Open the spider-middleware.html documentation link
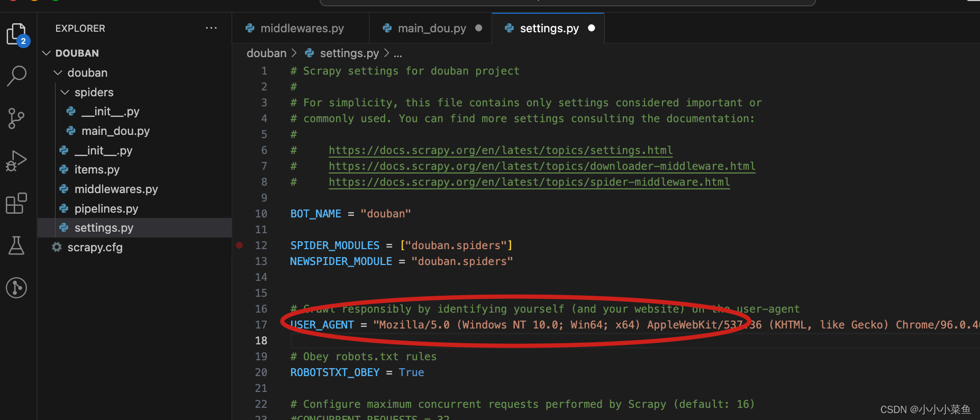Image resolution: width=980 pixels, height=420 pixels. coord(529,182)
